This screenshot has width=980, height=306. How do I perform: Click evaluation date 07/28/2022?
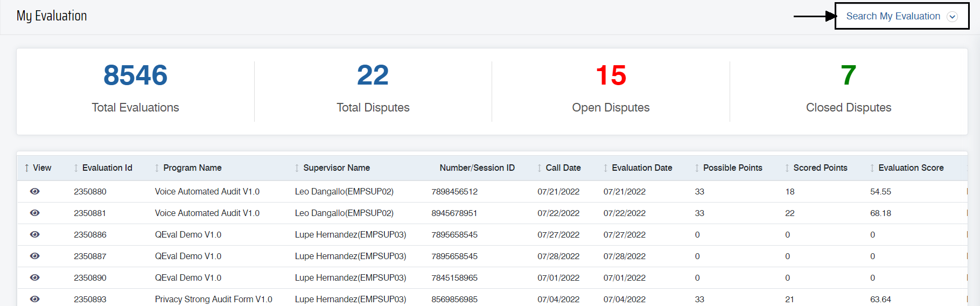tap(625, 256)
